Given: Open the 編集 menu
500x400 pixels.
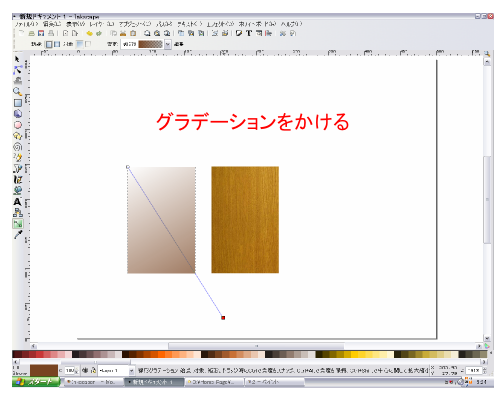Looking at the screenshot, I should (52, 24).
